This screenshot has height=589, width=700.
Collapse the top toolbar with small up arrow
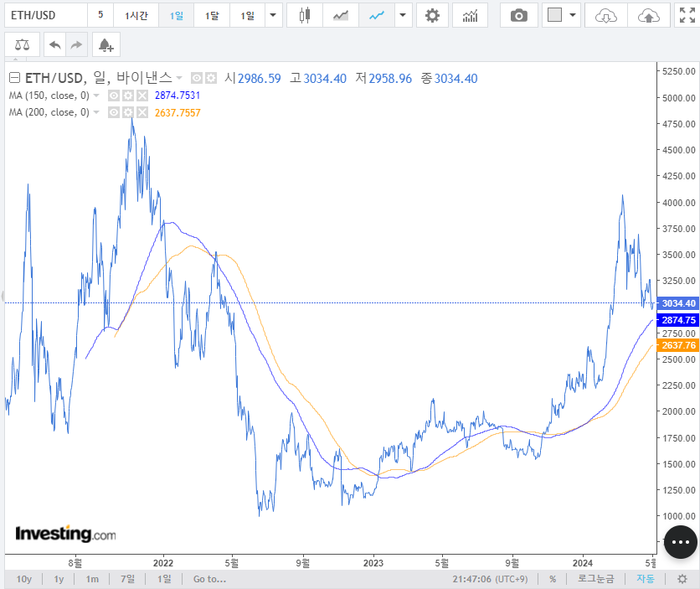pos(16,59)
